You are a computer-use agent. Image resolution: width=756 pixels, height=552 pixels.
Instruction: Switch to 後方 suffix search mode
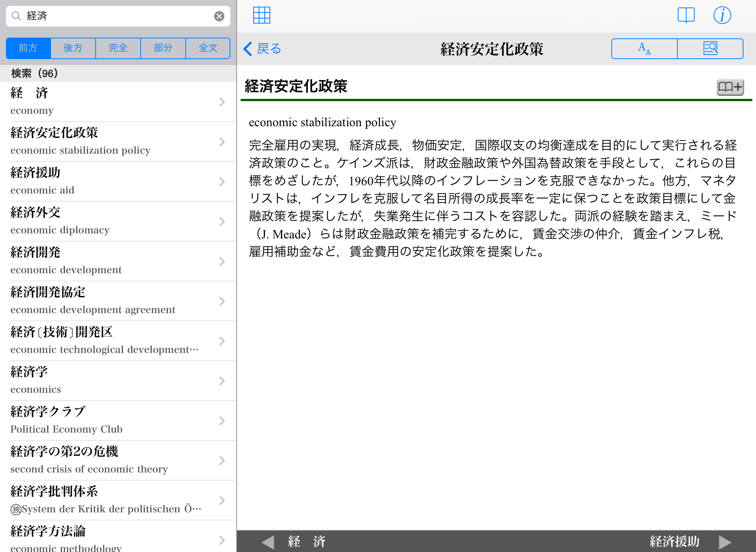click(x=73, y=48)
